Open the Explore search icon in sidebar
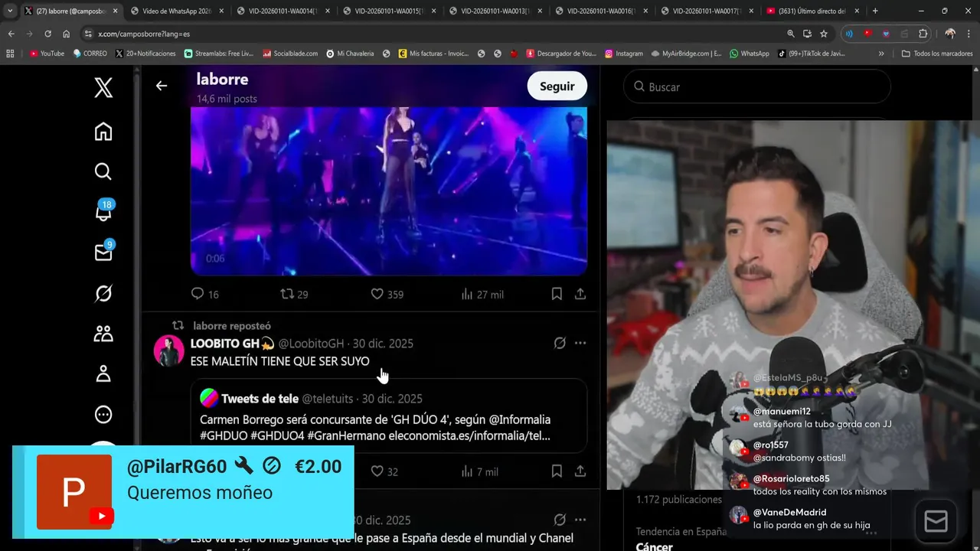This screenshot has width=980, height=551. click(103, 171)
